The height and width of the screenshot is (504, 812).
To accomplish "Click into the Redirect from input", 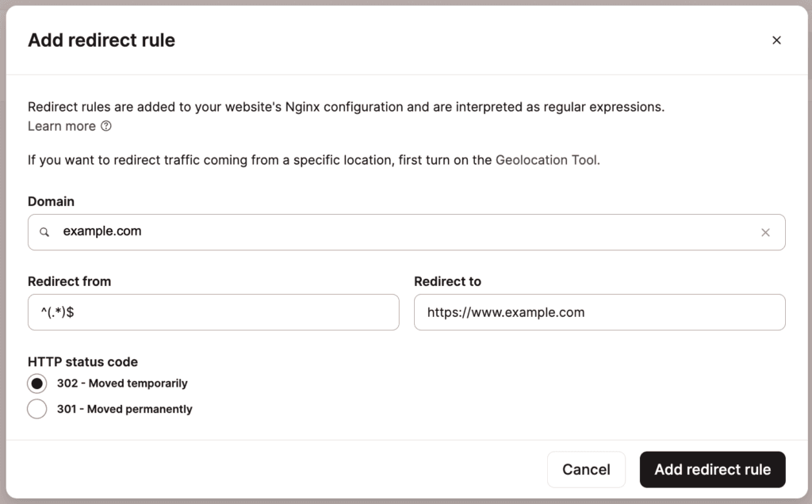I will pyautogui.click(x=213, y=312).
